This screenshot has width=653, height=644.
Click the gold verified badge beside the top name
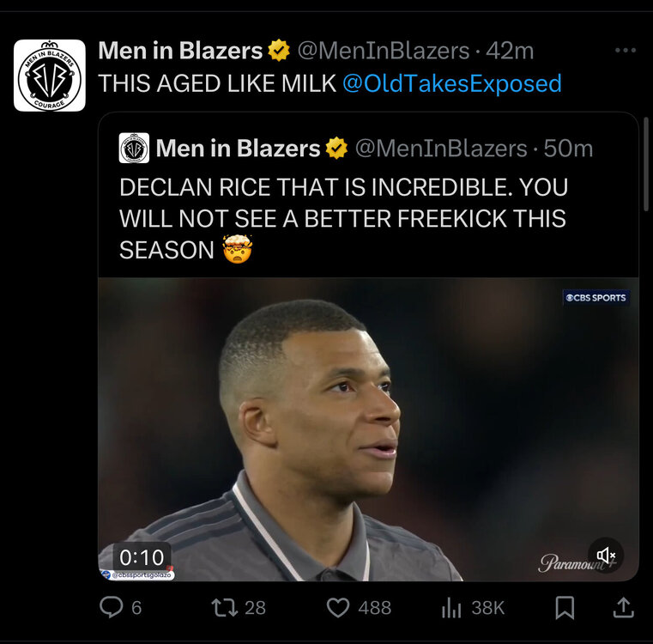click(279, 51)
